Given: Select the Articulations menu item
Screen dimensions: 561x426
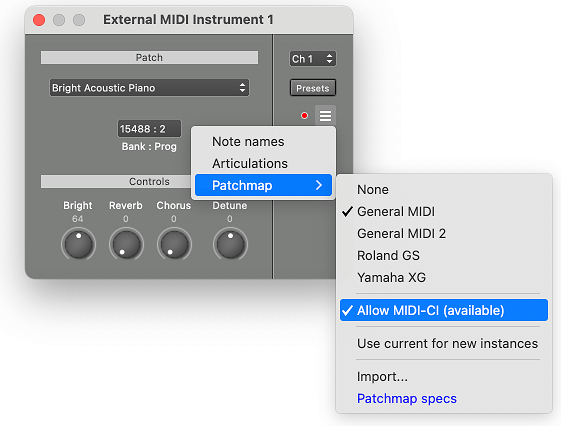Looking at the screenshot, I should tap(263, 163).
